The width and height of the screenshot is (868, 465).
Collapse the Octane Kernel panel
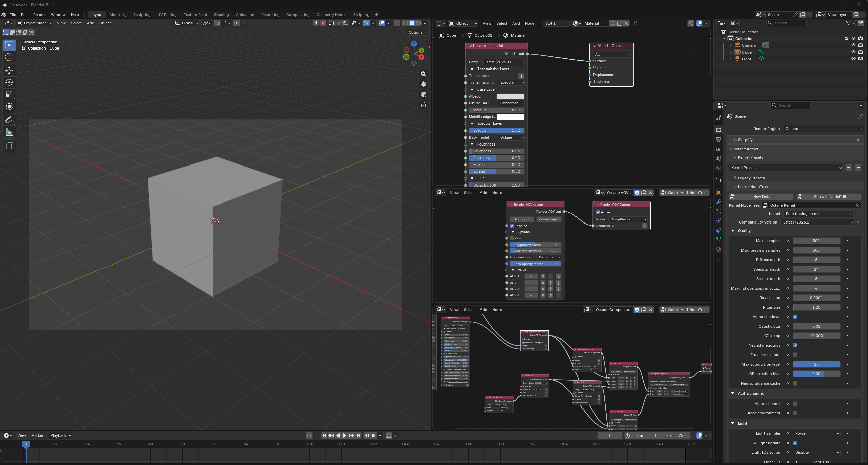click(x=730, y=149)
